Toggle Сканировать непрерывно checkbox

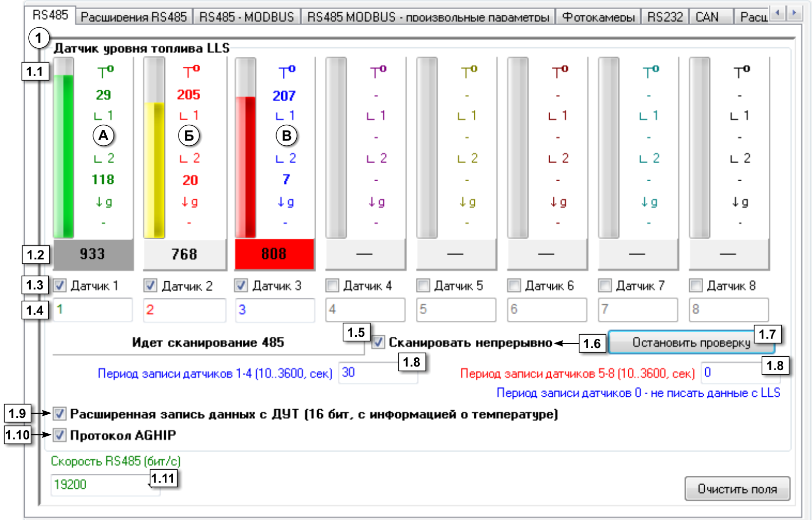coord(378,342)
